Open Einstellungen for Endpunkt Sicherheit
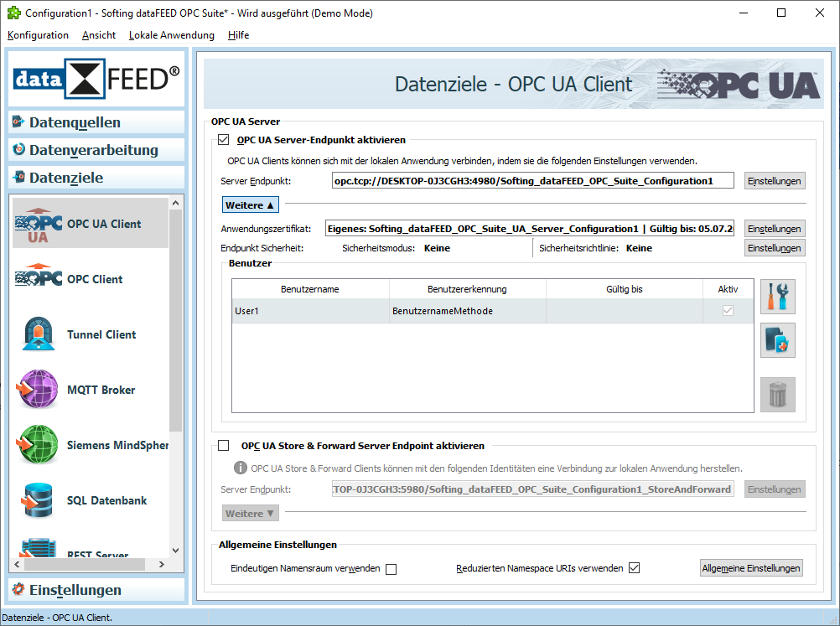 click(775, 248)
